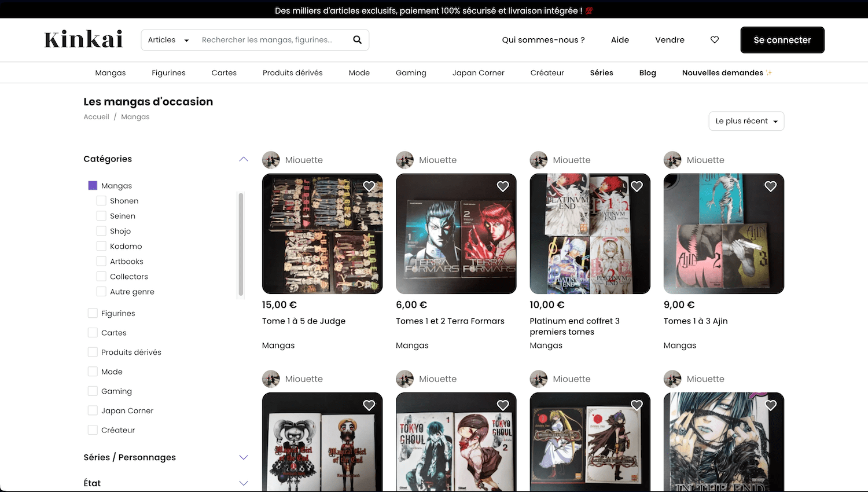This screenshot has width=868, height=492.
Task: Open Nouvelles demandes in the navigation
Action: click(727, 73)
